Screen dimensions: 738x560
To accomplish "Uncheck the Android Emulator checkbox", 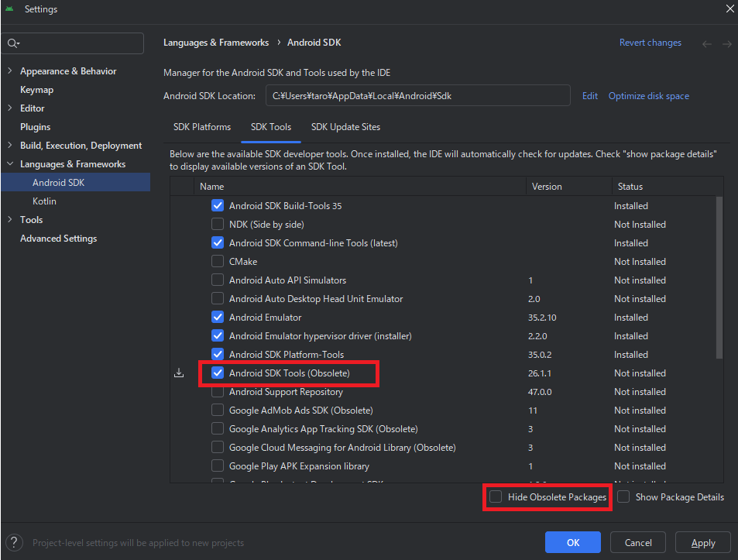I will (x=218, y=317).
